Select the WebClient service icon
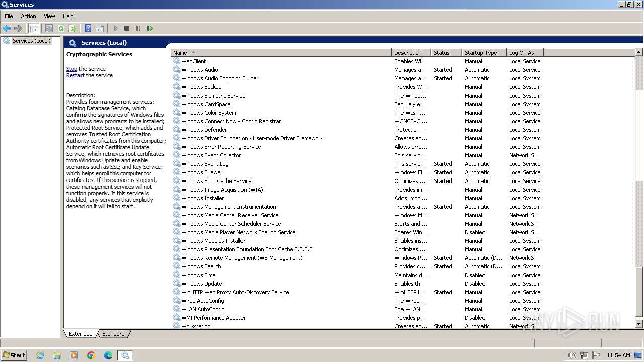The width and height of the screenshot is (644, 362). [177, 61]
